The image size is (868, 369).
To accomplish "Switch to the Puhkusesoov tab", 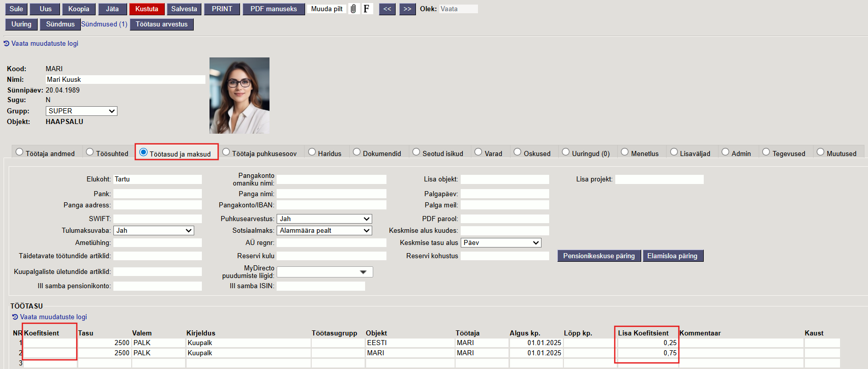I will [226, 152].
